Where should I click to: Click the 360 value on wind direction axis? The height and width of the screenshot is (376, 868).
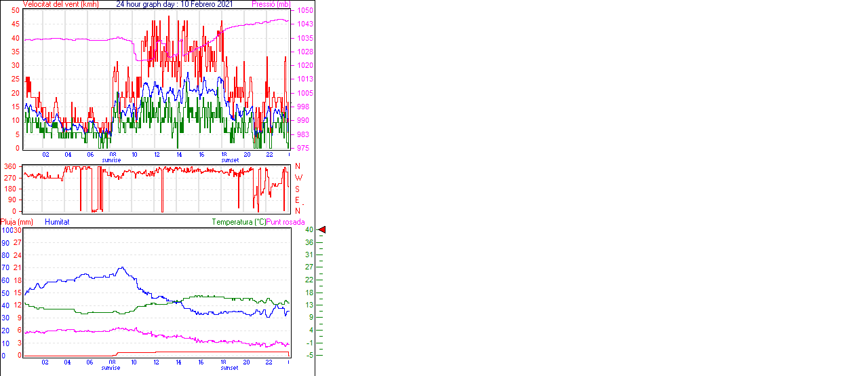click(x=10, y=166)
